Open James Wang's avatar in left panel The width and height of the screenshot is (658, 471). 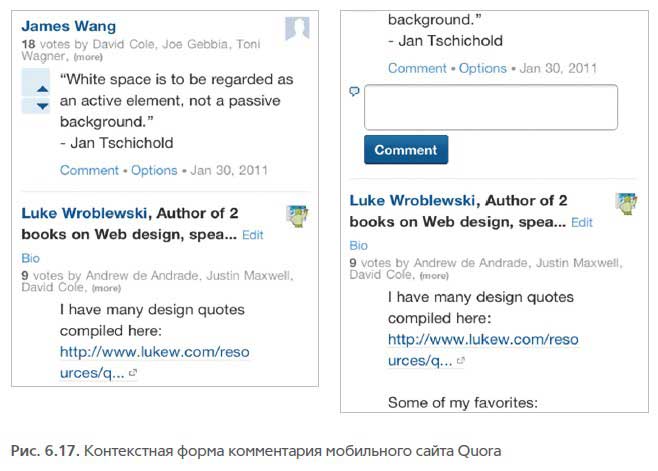297,29
